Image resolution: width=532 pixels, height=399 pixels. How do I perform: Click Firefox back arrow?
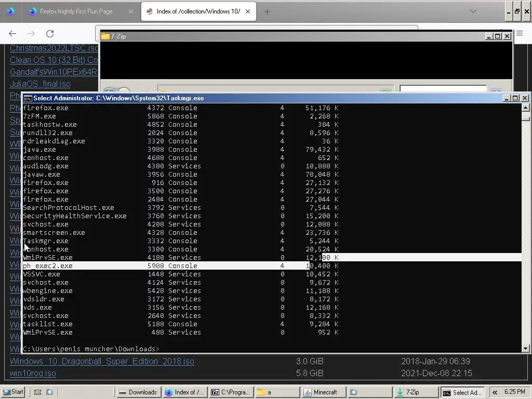12,34
